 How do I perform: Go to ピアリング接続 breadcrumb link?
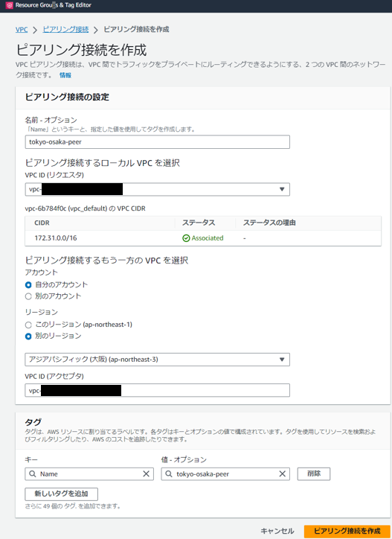[x=65, y=30]
